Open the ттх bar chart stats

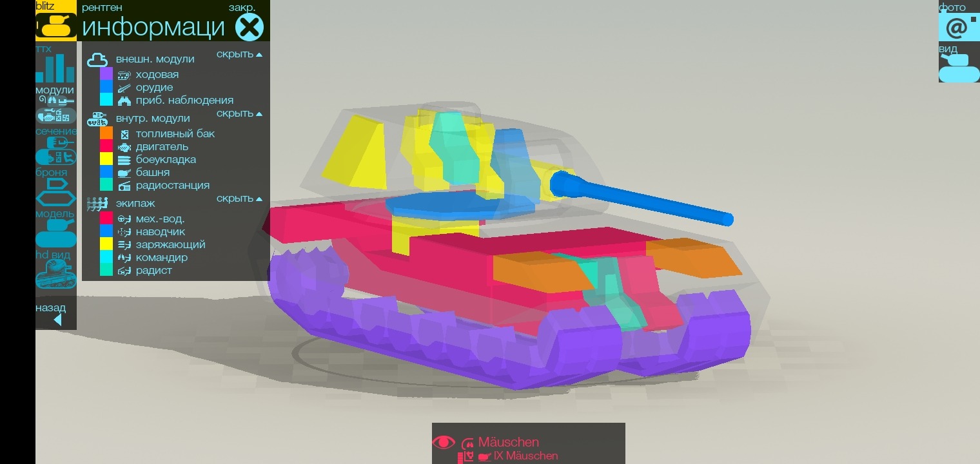[x=55, y=68]
